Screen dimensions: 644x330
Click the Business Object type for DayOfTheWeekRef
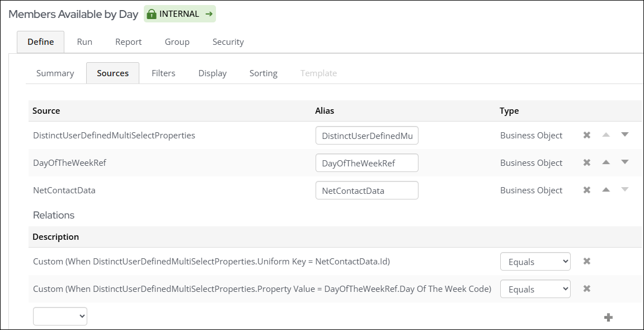click(531, 163)
